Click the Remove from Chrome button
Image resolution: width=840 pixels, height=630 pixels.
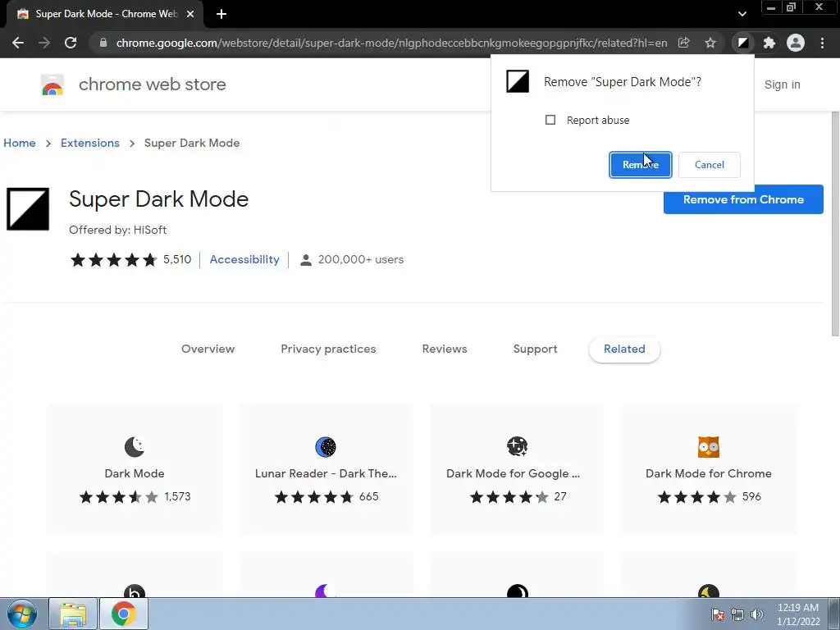click(x=743, y=199)
